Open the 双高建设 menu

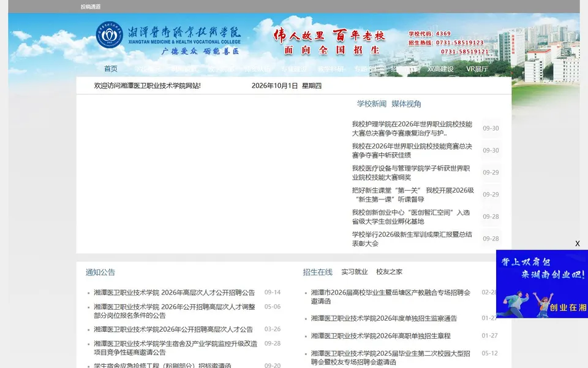(x=440, y=69)
